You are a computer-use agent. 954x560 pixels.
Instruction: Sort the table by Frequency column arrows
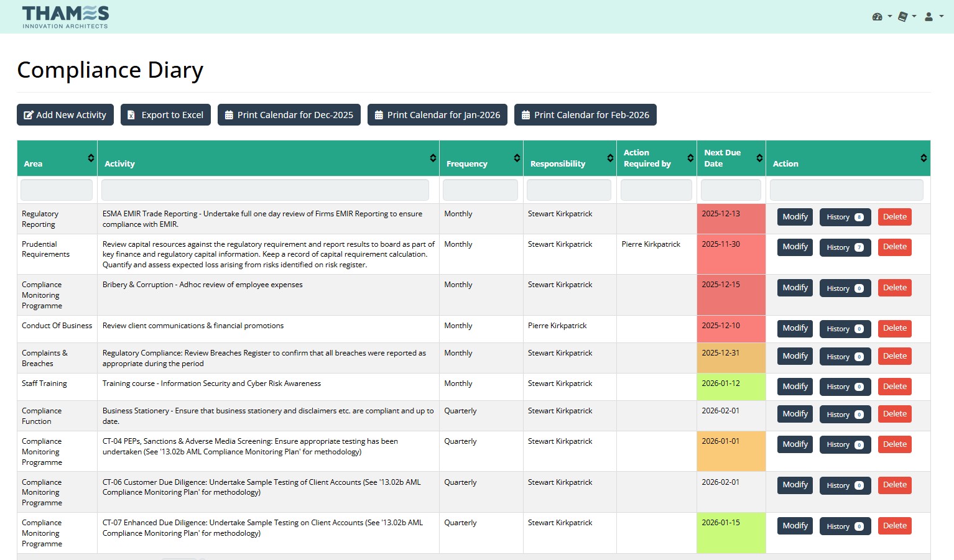(x=517, y=158)
